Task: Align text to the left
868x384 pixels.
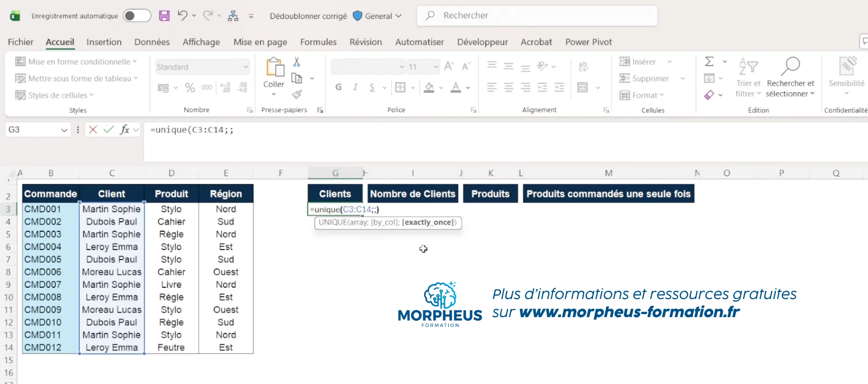Action: 492,87
